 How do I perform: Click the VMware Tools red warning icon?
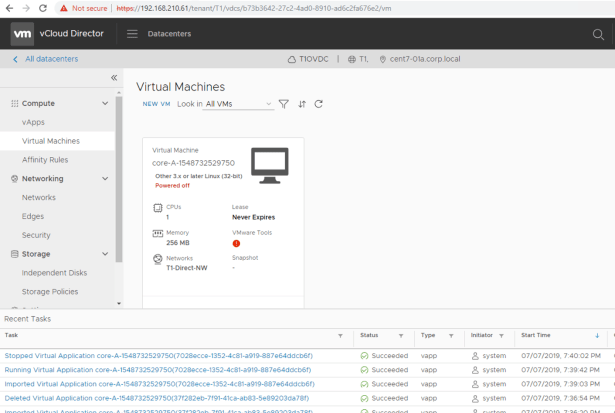click(236, 243)
